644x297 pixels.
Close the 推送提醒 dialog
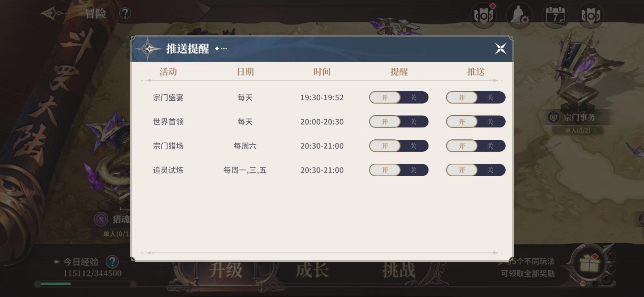(500, 49)
